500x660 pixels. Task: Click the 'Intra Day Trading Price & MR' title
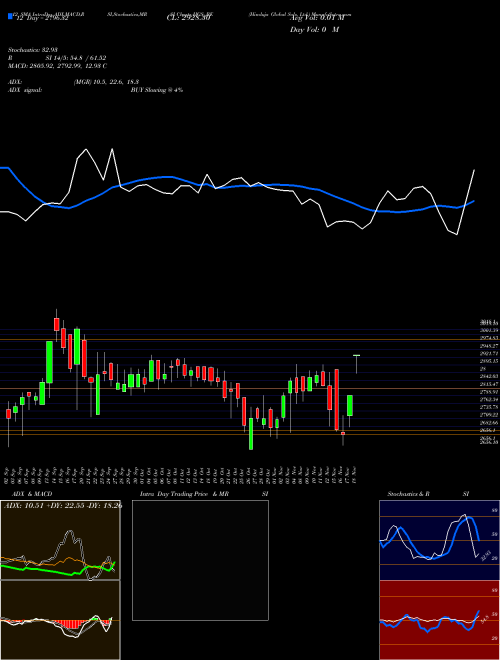tap(184, 494)
